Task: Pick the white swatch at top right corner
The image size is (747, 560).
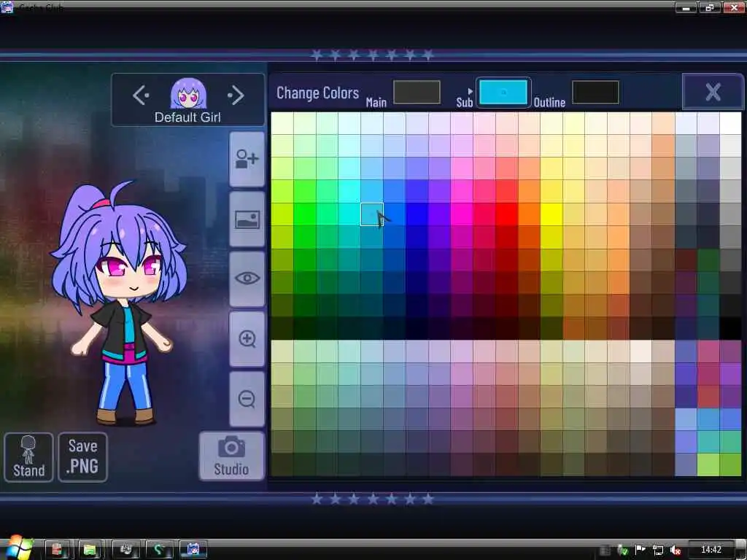Action: [x=730, y=122]
